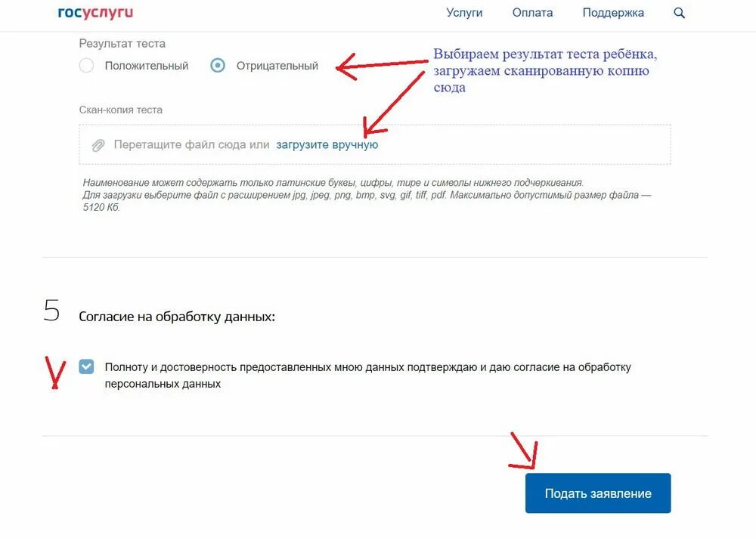Open the Услуги menu item

464,13
